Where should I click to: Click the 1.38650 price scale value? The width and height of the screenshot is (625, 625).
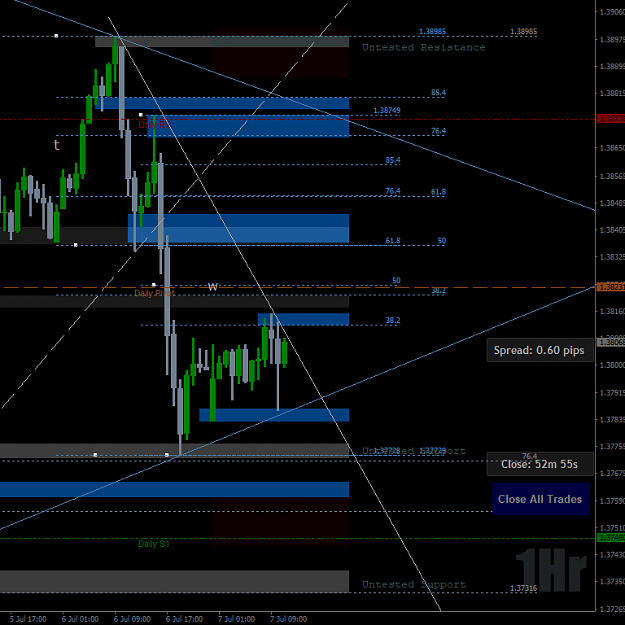612,148
